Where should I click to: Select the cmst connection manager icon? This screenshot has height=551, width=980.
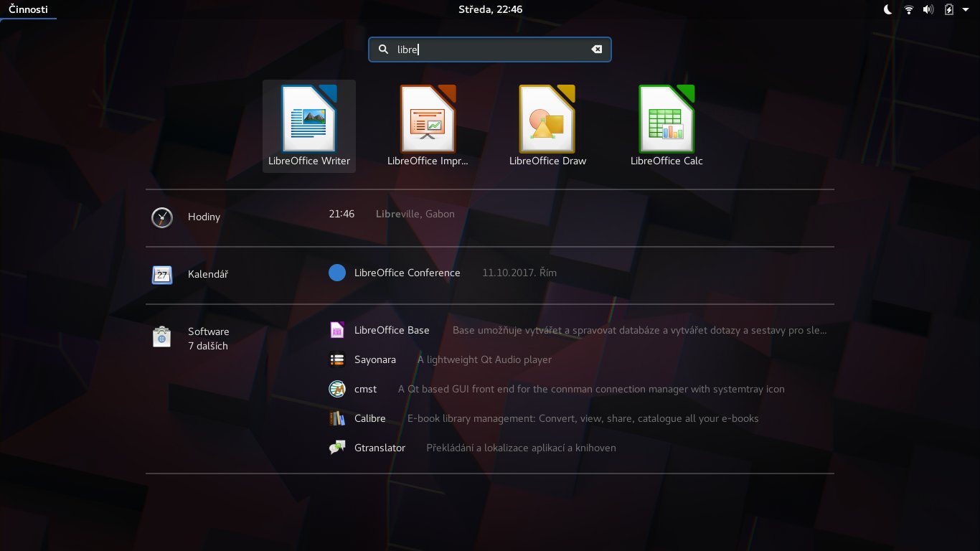pos(337,389)
